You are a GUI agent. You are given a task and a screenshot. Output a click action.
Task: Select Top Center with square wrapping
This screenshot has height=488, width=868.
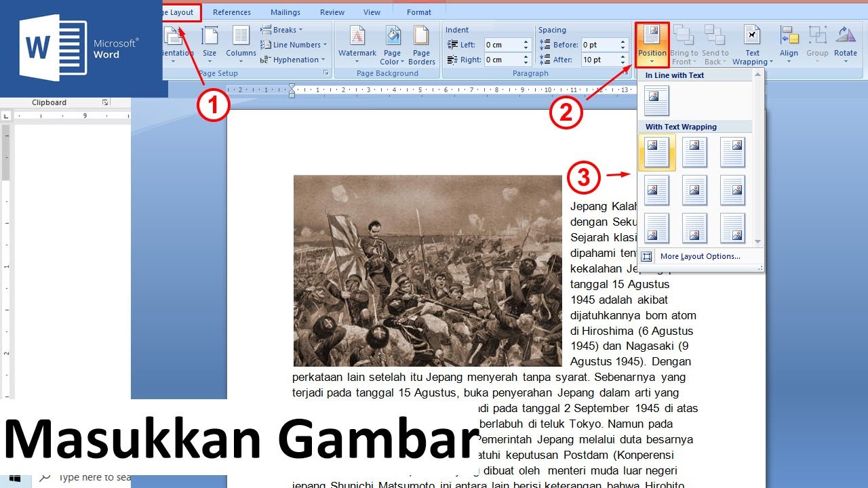pyautogui.click(x=694, y=152)
